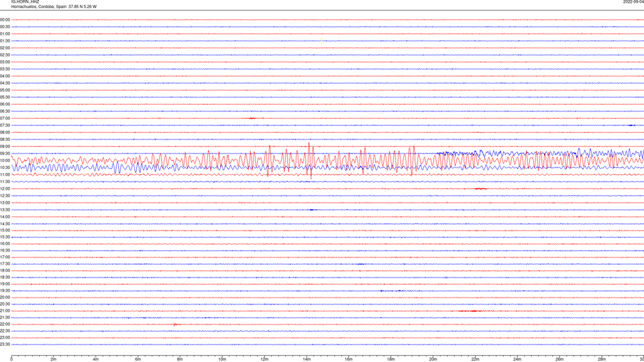Screen dimensions: 644x362
Task: Select the 12:30 trace time label
Action: click(5, 196)
